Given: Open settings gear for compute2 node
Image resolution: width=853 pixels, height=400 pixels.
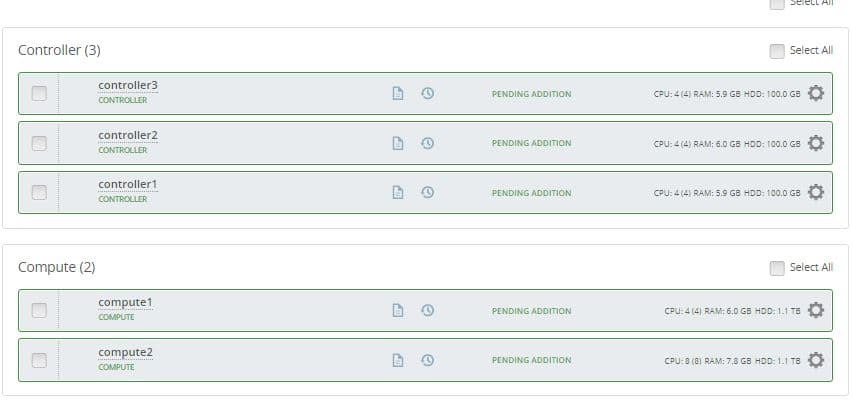Looking at the screenshot, I should [x=816, y=360].
